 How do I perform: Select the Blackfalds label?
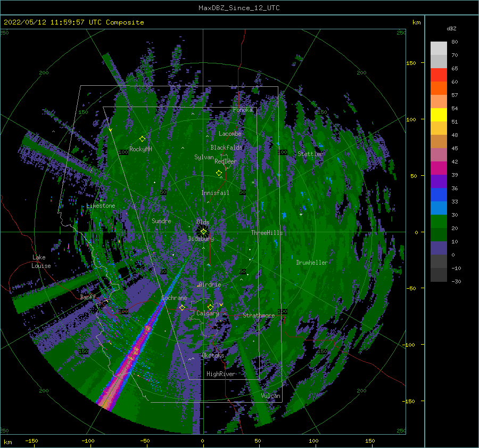point(226,148)
